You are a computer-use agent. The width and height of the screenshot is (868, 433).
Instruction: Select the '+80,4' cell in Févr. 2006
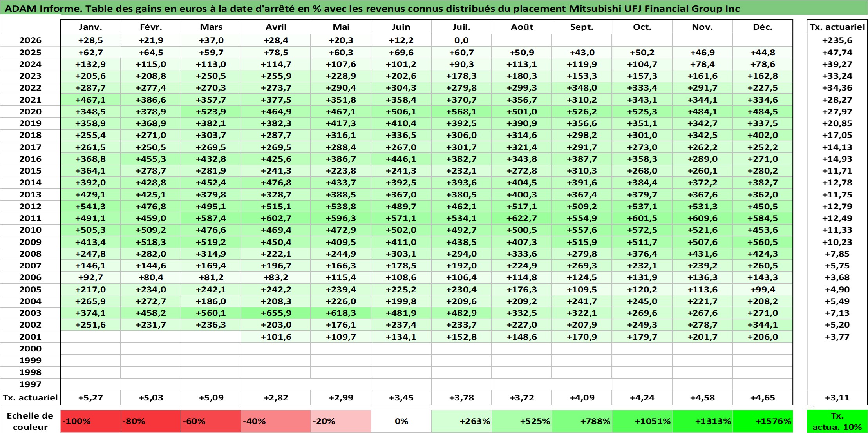(x=151, y=277)
